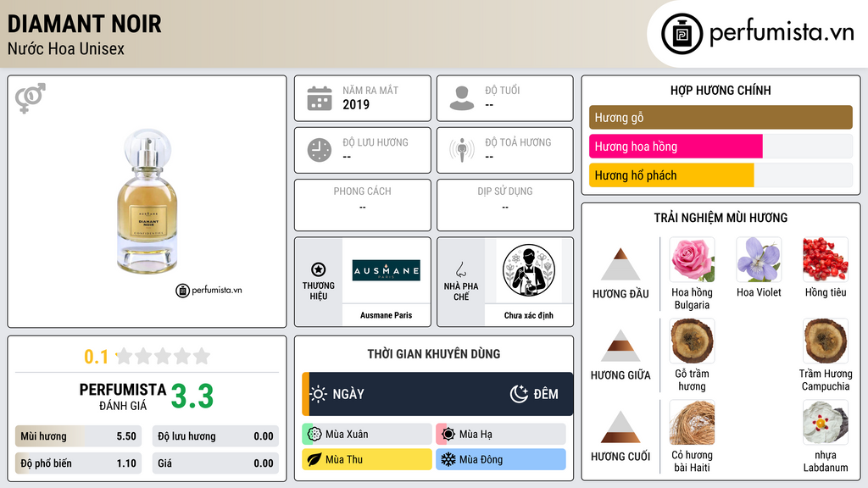Click the Nước Hoa Unisex subtitle

coord(66,48)
